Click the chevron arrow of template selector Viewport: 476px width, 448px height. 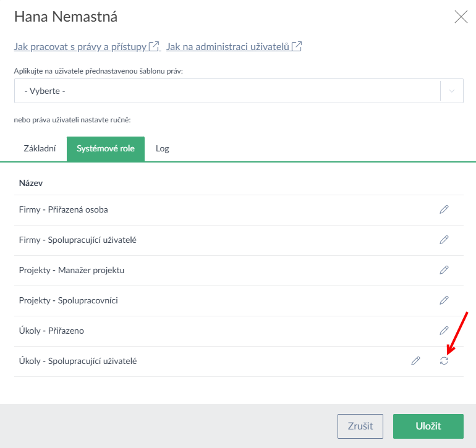[452, 91]
